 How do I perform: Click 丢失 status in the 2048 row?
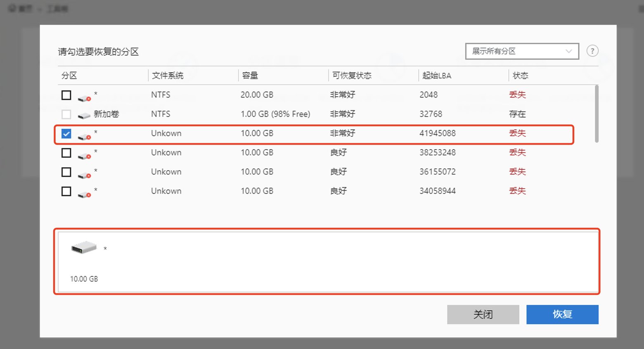pyautogui.click(x=517, y=95)
